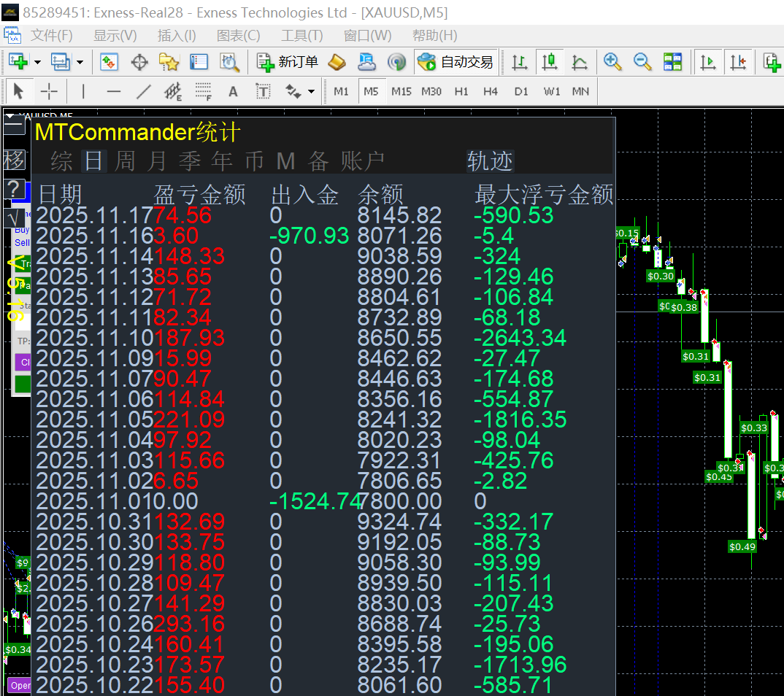Open the profiles icon
This screenshot has height=696, width=784.
[x=61, y=62]
